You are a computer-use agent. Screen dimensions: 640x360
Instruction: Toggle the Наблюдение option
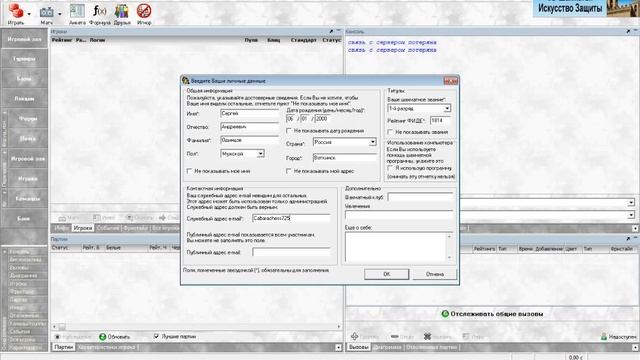[x=57, y=337]
